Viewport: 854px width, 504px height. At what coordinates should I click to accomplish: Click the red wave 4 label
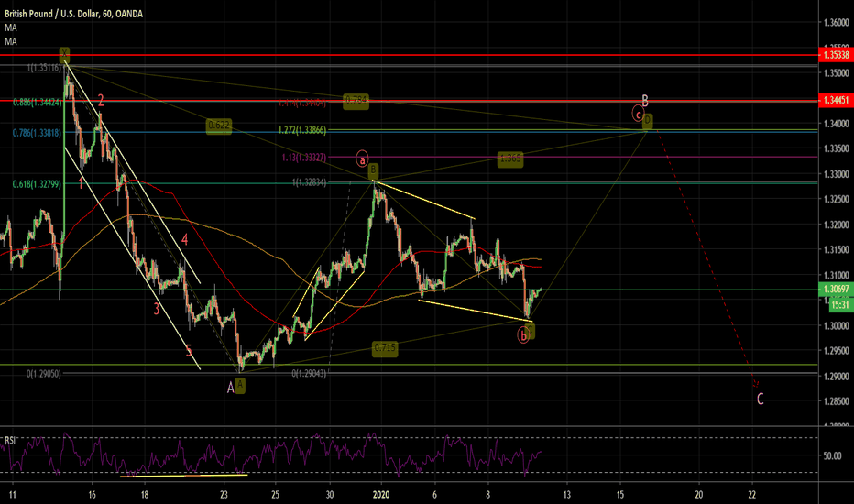185,239
